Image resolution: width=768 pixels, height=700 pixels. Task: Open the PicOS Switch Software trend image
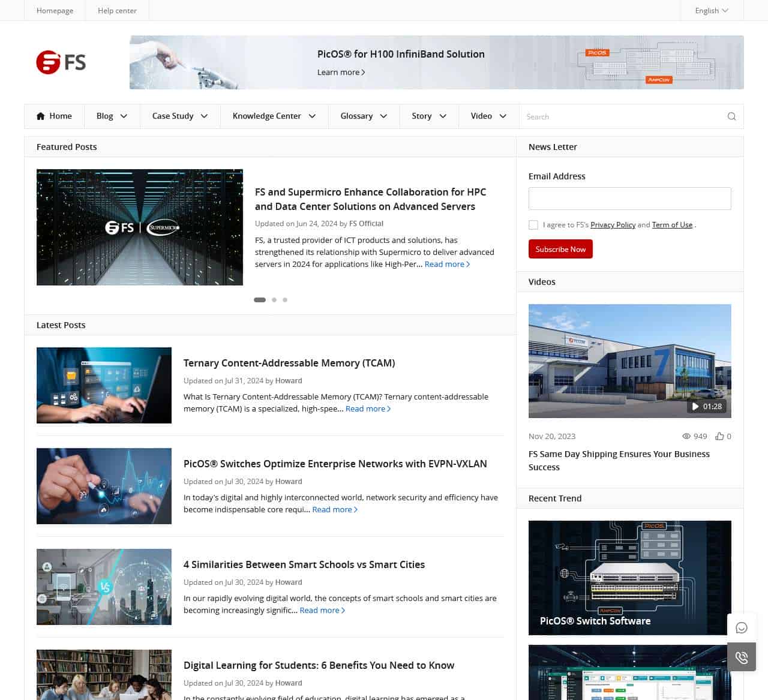(629, 578)
